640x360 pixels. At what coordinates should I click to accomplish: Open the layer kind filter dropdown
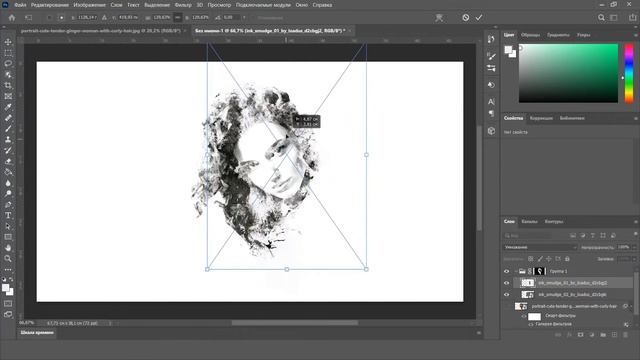click(x=527, y=236)
